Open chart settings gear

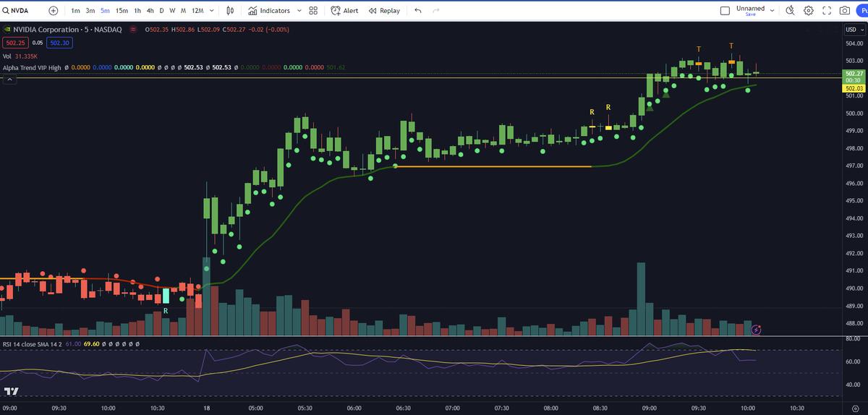click(809, 11)
